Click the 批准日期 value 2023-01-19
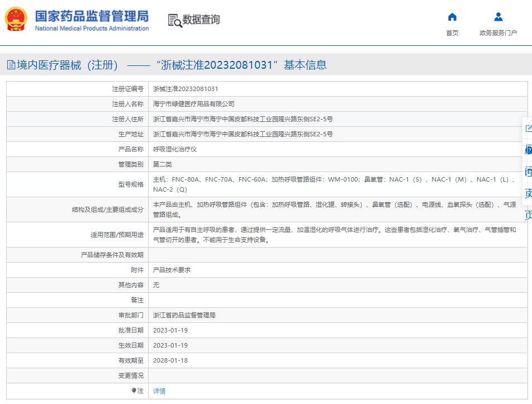The height and width of the screenshot is (404, 532). click(170, 330)
